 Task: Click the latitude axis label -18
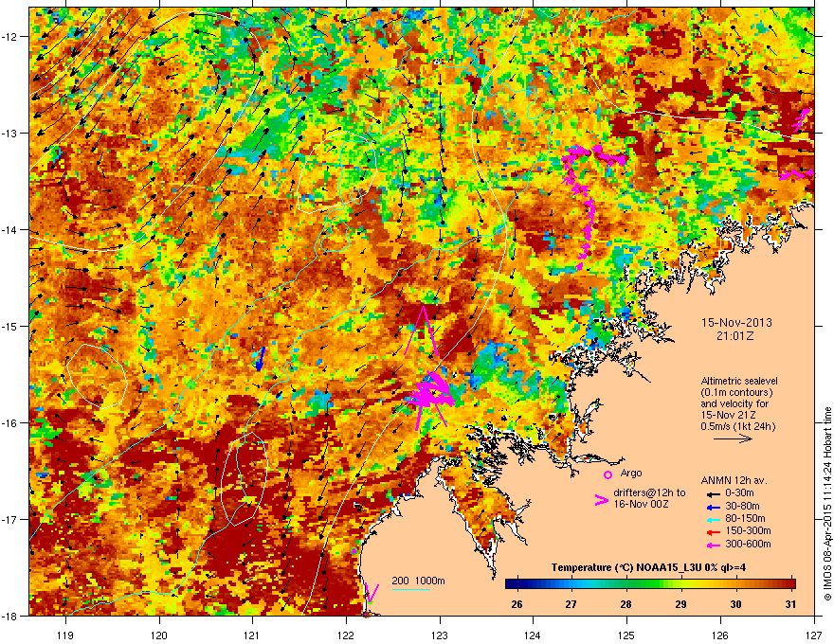[10, 616]
